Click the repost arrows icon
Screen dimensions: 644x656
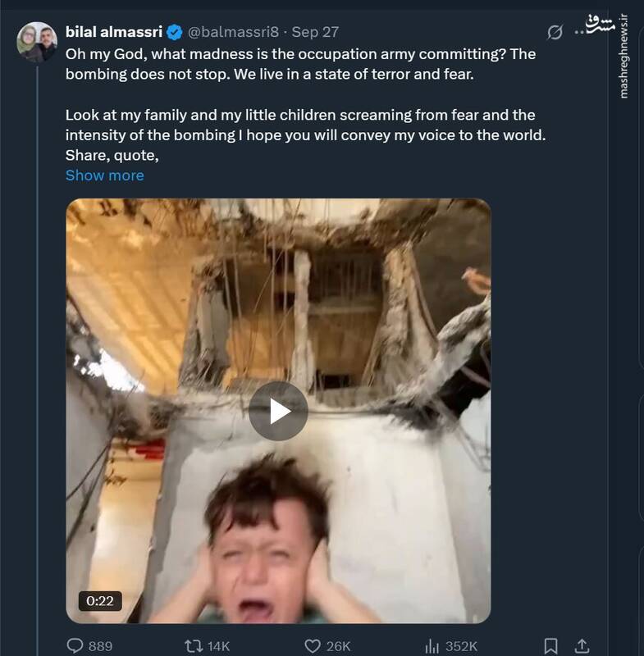[194, 646]
